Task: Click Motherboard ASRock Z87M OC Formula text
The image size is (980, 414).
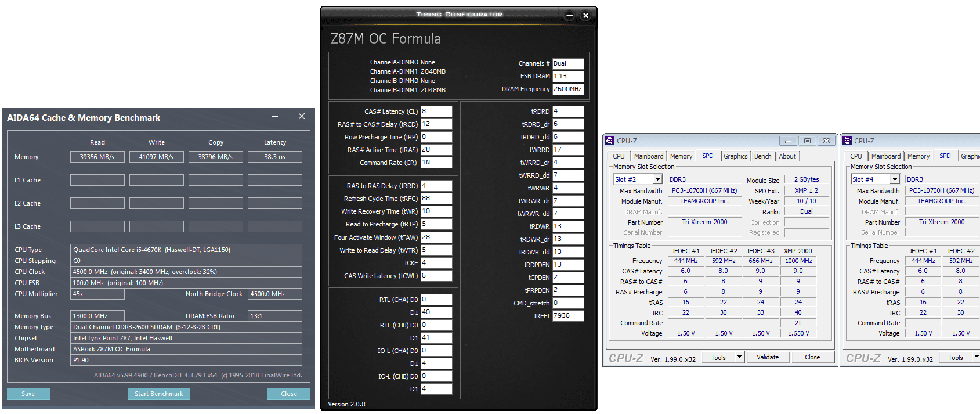Action: pyautogui.click(x=186, y=349)
